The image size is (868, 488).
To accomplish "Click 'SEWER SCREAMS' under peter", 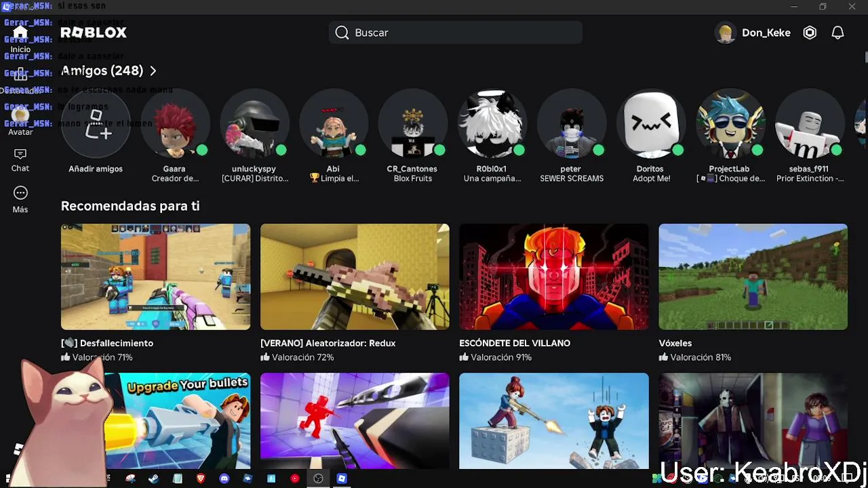I will coord(572,179).
